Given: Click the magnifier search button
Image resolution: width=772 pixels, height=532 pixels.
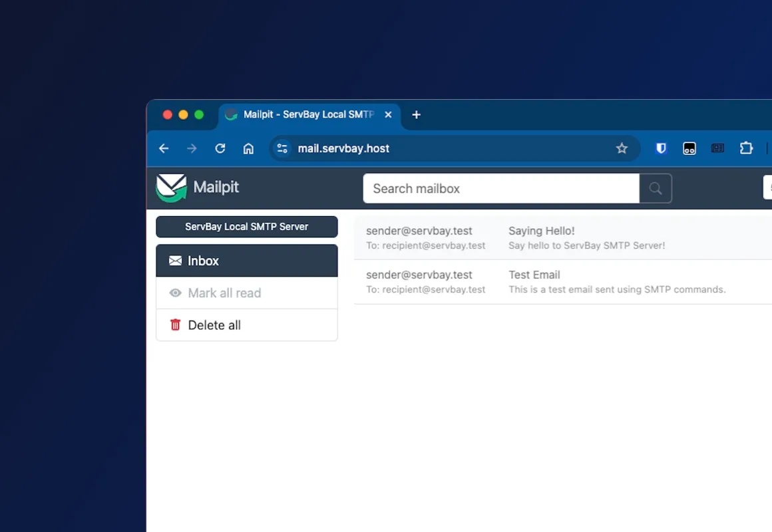Looking at the screenshot, I should click(x=656, y=189).
